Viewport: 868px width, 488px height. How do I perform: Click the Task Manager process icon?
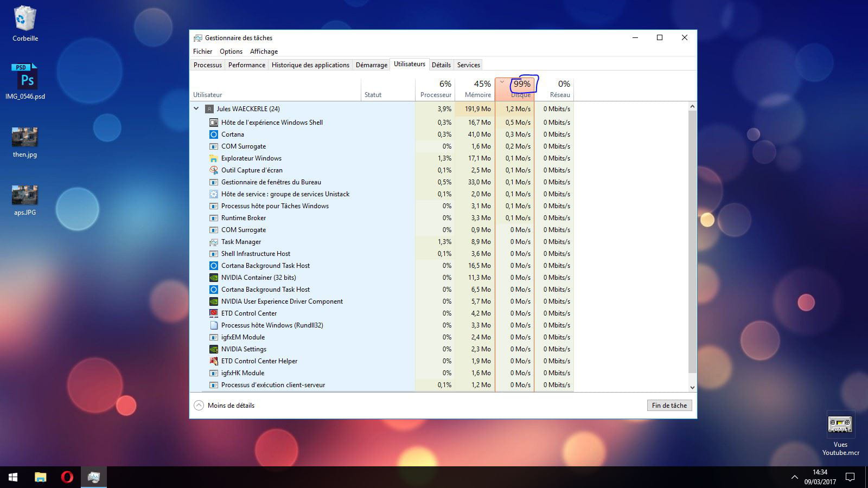coord(214,242)
